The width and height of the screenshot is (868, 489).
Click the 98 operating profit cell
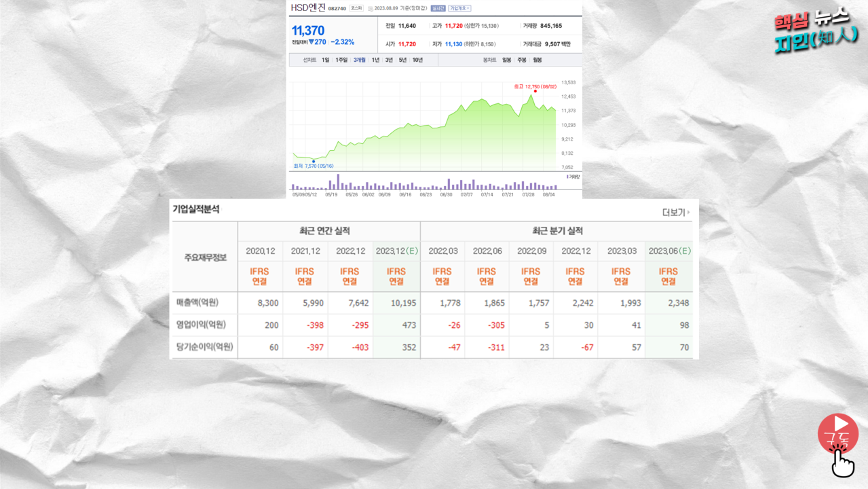click(683, 325)
